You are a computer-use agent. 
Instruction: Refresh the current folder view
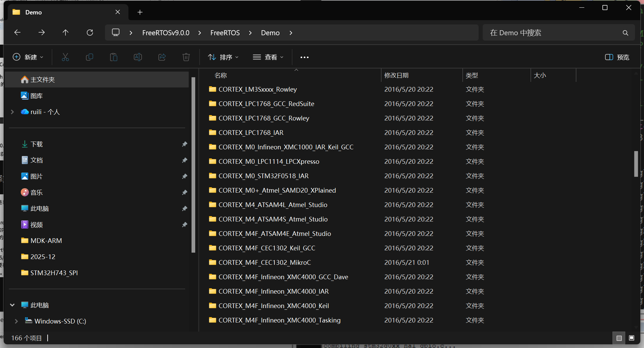[90, 33]
